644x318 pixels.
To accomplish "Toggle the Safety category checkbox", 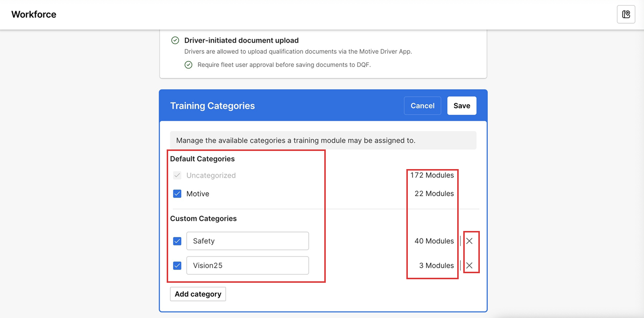I will pyautogui.click(x=177, y=241).
